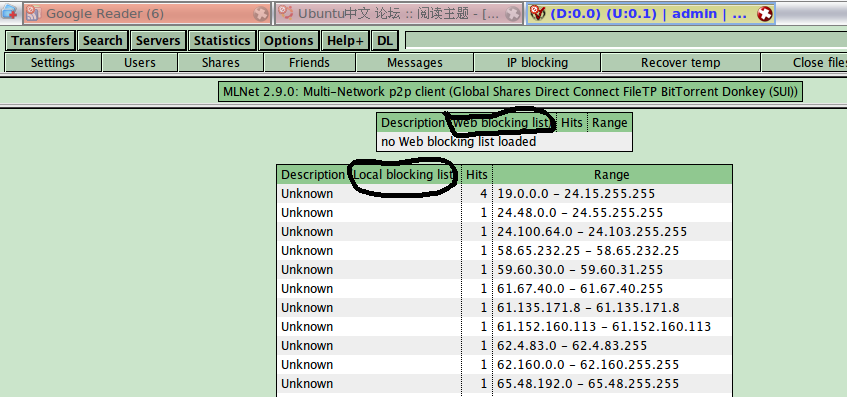847x397 pixels.
Task: Open the Servers section
Action: click(158, 41)
